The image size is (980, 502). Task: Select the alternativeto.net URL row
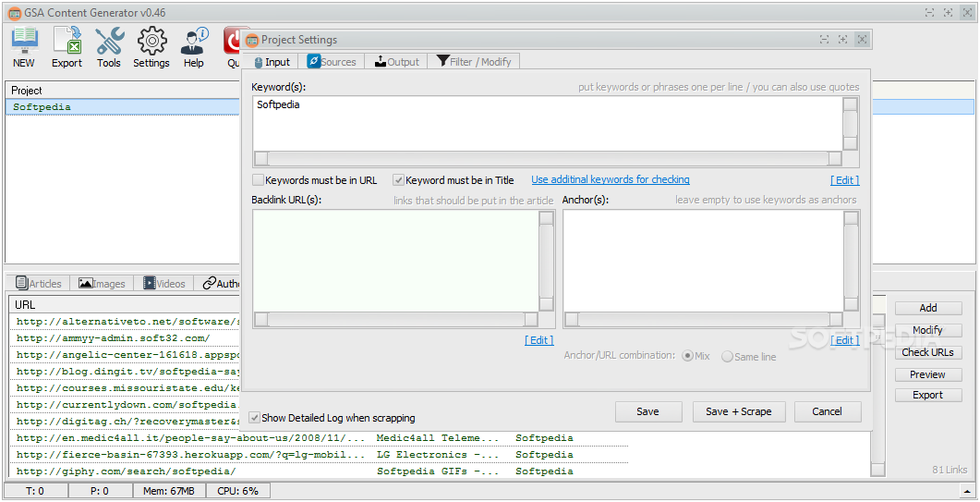click(125, 321)
